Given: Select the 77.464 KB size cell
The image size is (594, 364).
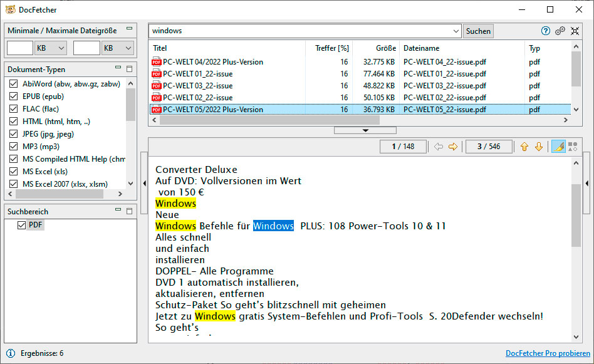Looking at the screenshot, I should [379, 74].
